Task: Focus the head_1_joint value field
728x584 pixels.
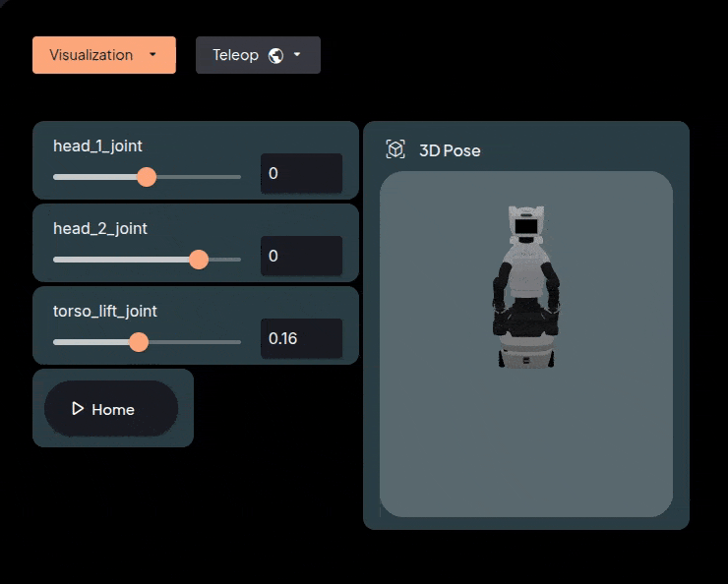Action: pos(301,173)
